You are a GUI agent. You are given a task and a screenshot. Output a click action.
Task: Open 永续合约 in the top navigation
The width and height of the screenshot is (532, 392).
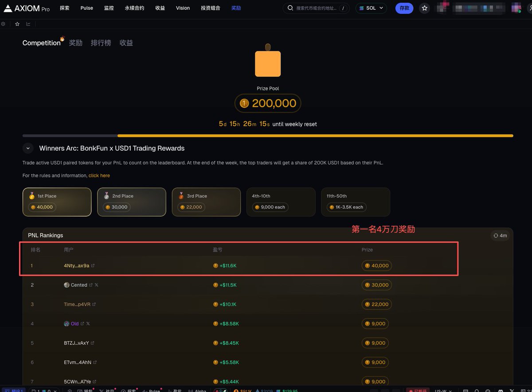134,8
